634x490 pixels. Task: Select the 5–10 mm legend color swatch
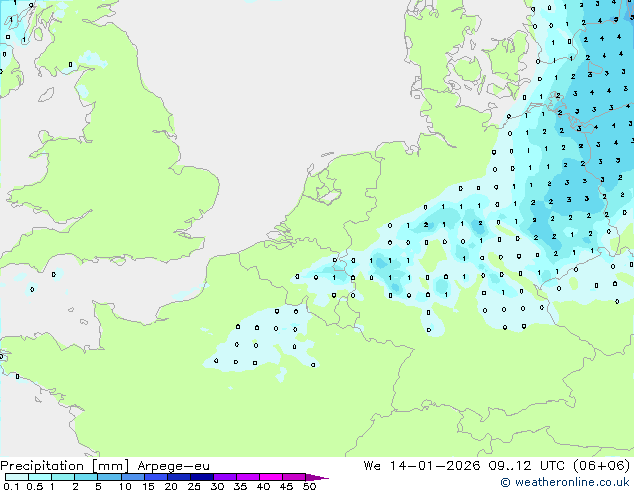click(x=110, y=477)
